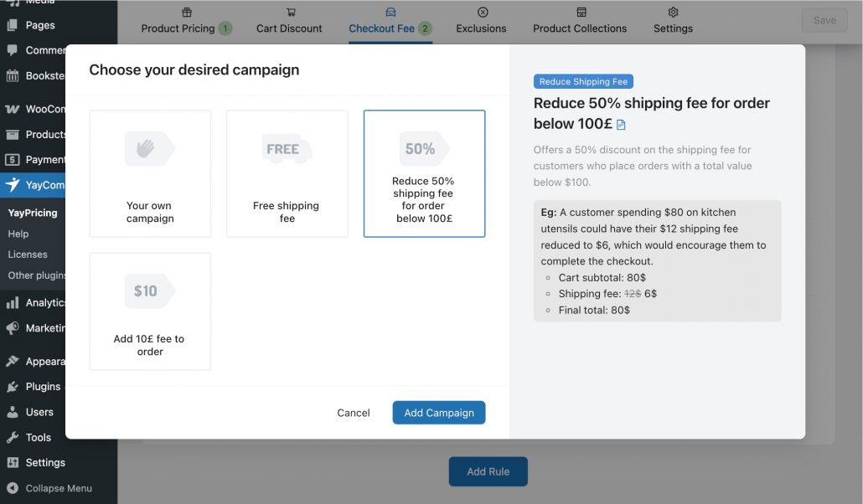Image resolution: width=863 pixels, height=504 pixels.
Task: Click the hand wave campaign icon
Action: [x=149, y=148]
